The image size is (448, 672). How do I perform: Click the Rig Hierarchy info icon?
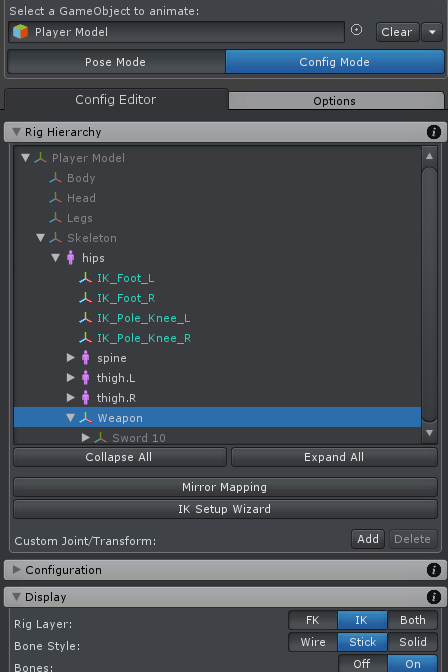pos(434,132)
